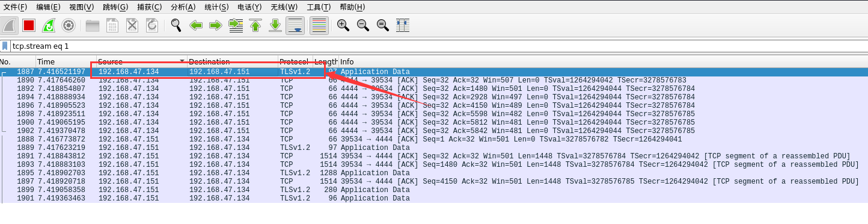Select packet 1894 with Ack=2928
The width and height of the screenshot is (868, 224).
(x=434, y=97)
